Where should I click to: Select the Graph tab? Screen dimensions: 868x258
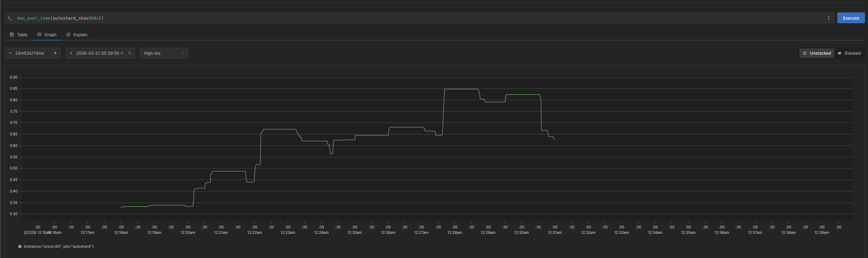(x=47, y=35)
